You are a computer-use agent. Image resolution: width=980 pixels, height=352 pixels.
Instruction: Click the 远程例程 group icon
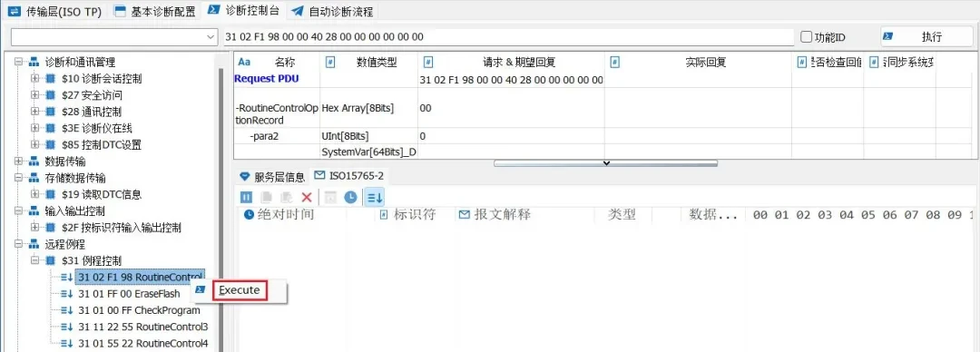point(34,244)
